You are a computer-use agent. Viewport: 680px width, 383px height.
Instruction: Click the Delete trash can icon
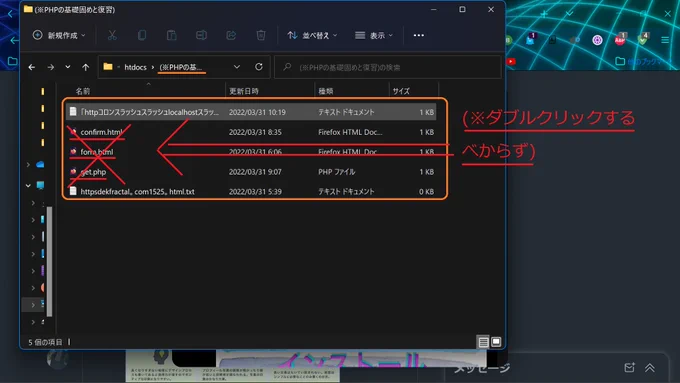click(x=261, y=35)
